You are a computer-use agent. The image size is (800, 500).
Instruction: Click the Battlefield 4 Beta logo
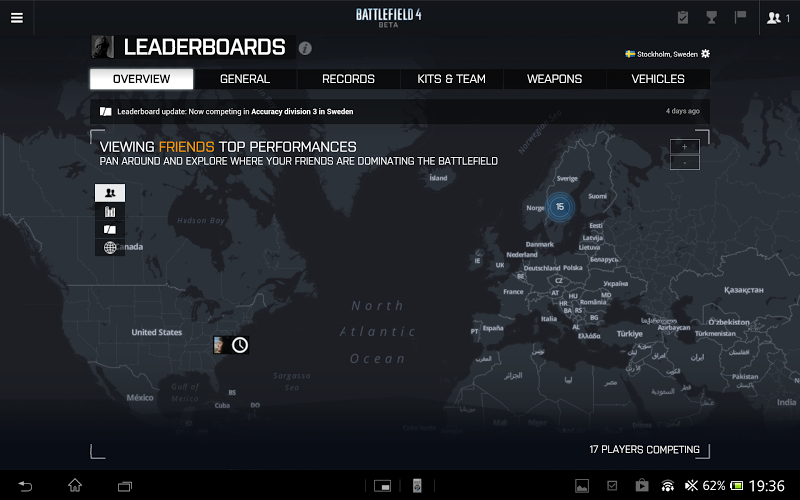click(388, 17)
